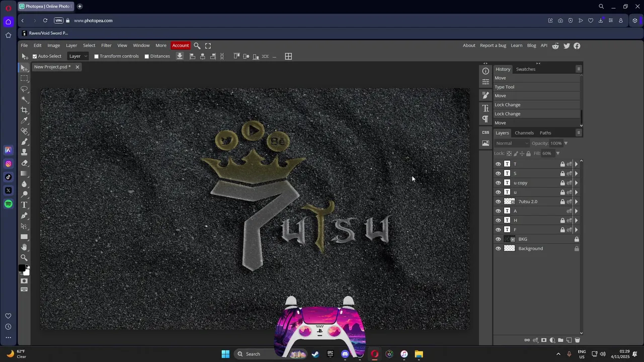Expand effects of 7utsu 2.0 layer
Image resolution: width=644 pixels, height=362 pixels.
coord(576,202)
